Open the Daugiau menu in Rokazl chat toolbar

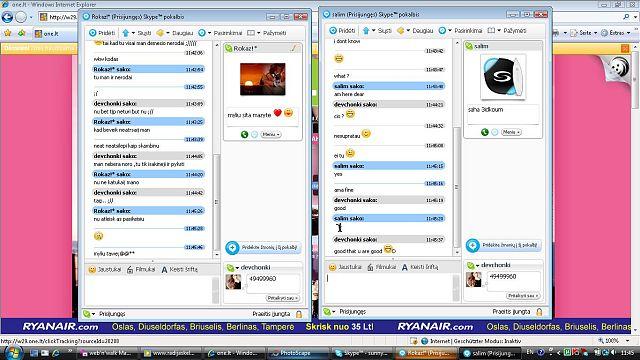(175, 33)
